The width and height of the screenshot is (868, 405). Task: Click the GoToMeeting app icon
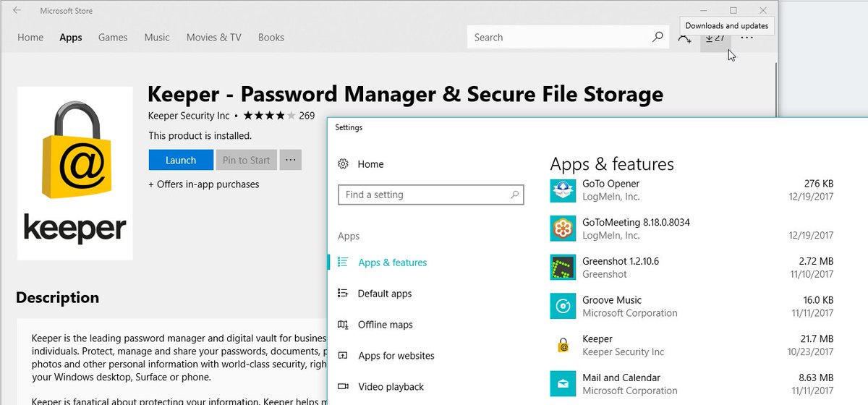pos(562,229)
